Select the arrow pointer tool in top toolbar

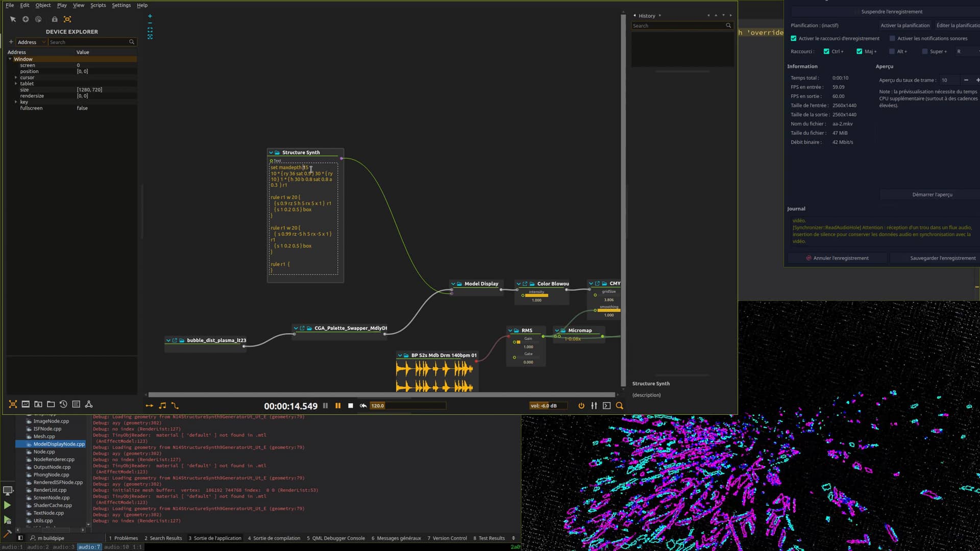point(13,19)
